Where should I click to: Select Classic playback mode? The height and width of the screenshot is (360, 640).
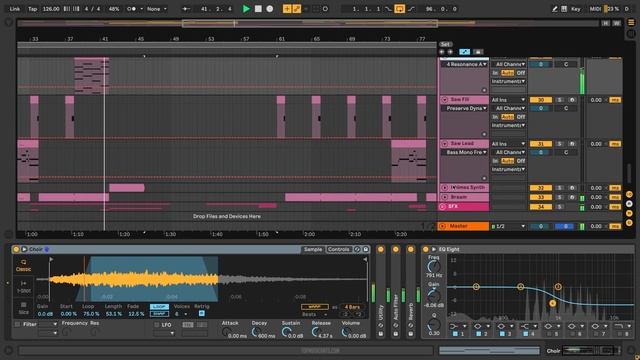click(x=23, y=266)
